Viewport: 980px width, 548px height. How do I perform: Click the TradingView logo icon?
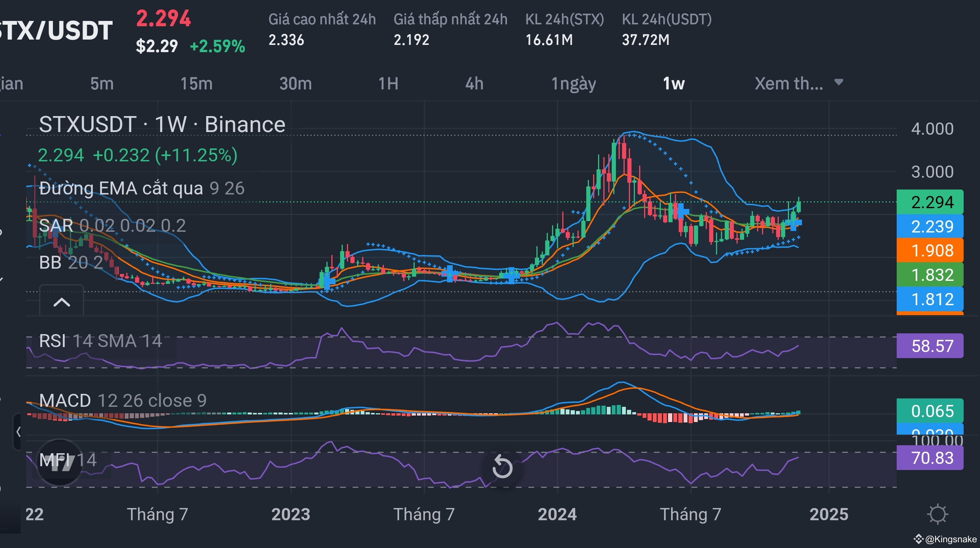(x=59, y=462)
